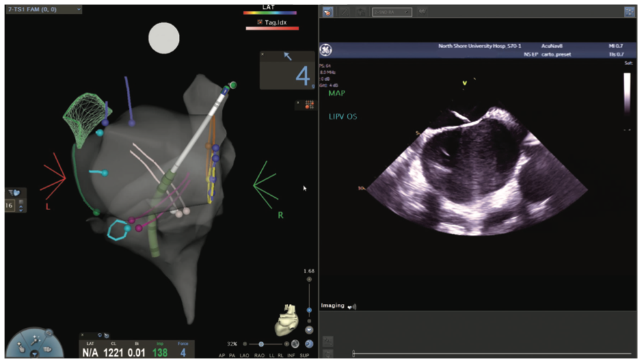Expand the radial menu bottom arrow
Screen dimensions: 644x363
[x=35, y=355]
